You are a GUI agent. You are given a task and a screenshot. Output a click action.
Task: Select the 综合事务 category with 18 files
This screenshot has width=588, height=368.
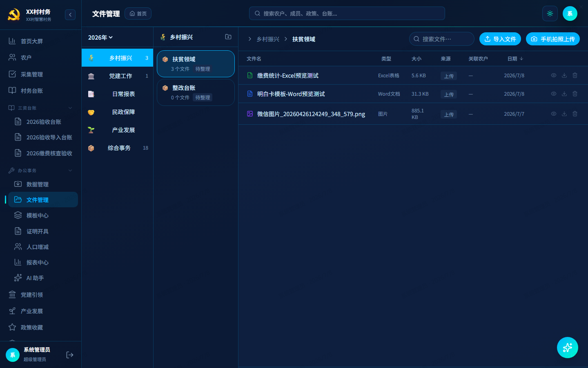click(x=118, y=148)
